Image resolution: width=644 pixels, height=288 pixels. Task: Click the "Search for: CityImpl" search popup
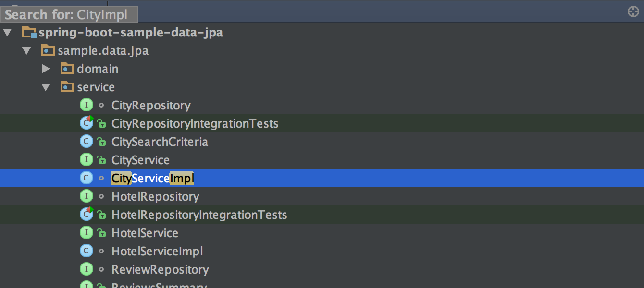[69, 14]
